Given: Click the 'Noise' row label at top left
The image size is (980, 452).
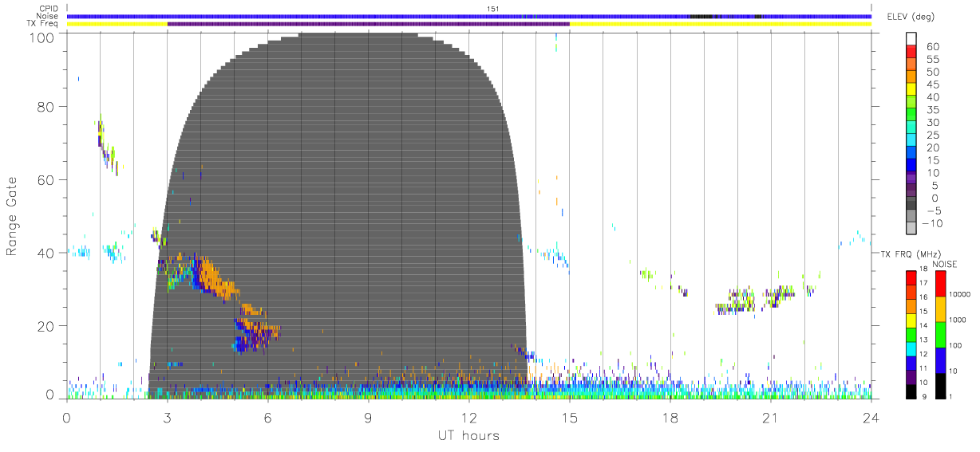Looking at the screenshot, I should (49, 16).
